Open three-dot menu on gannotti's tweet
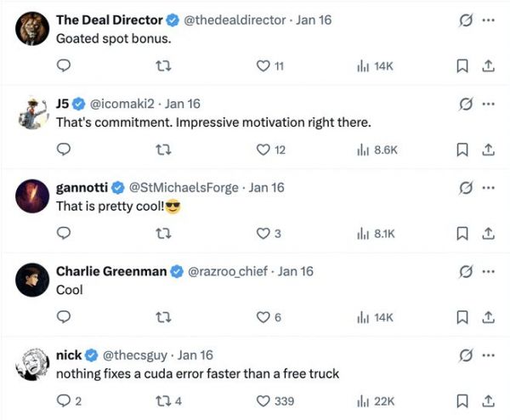The width and height of the screenshot is (510, 420). 488,187
